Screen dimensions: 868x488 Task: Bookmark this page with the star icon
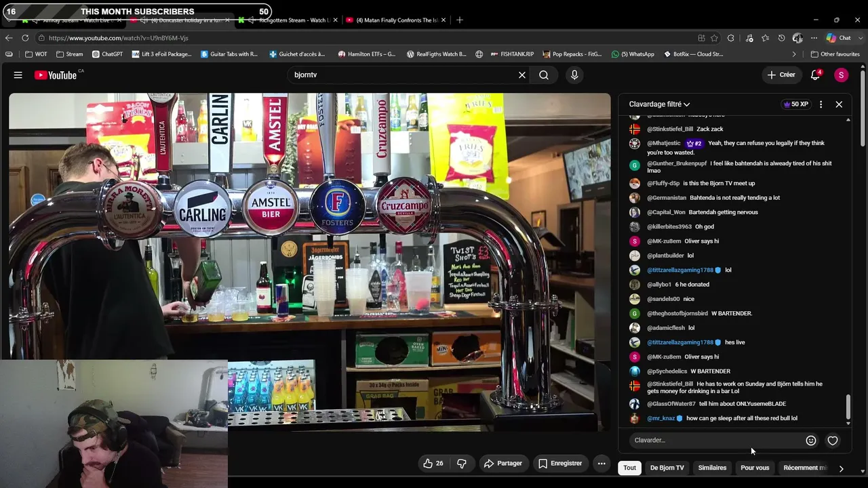[714, 38]
